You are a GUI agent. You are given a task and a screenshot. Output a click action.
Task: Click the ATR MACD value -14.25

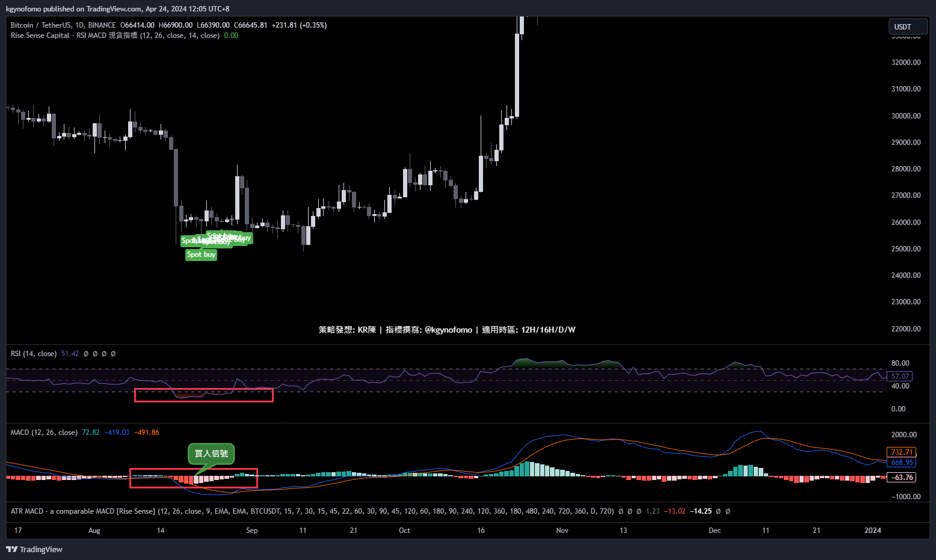[700, 511]
